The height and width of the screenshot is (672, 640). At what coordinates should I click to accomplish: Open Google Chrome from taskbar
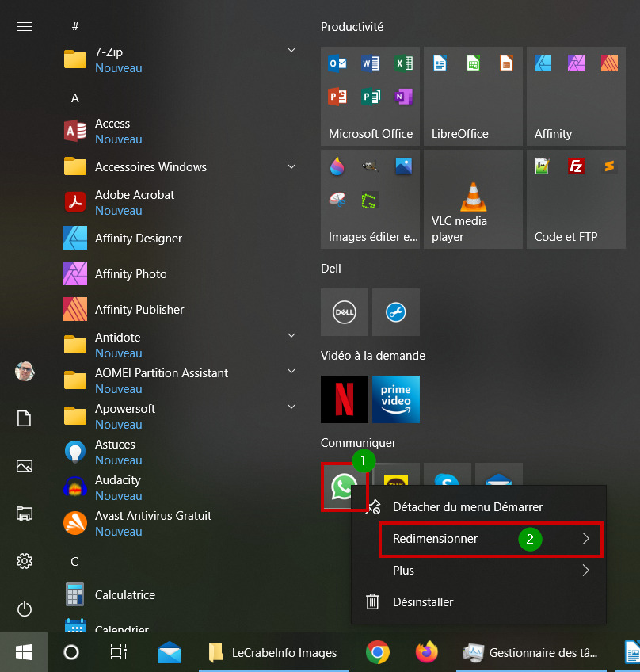pos(377,652)
